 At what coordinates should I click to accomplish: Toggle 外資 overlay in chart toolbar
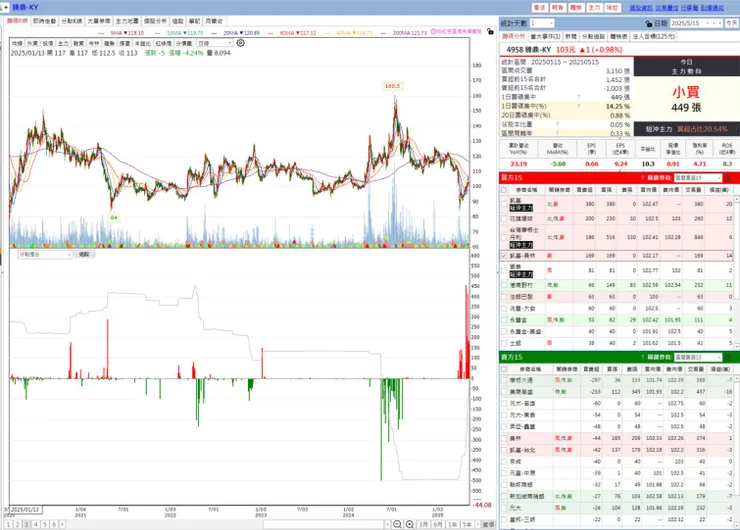click(x=33, y=43)
